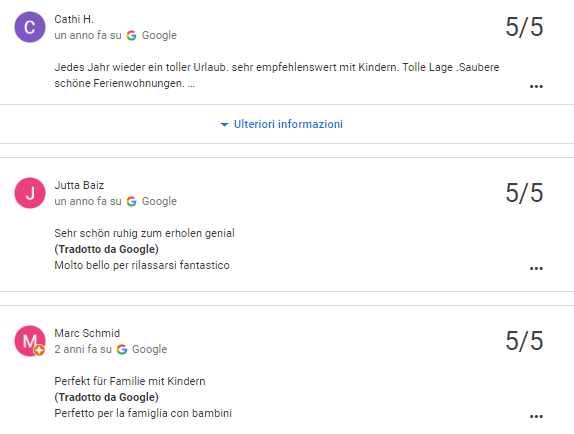Click the blue arrow beside Ulteriori informazioni
This screenshot has width=574, height=434.
coord(224,125)
